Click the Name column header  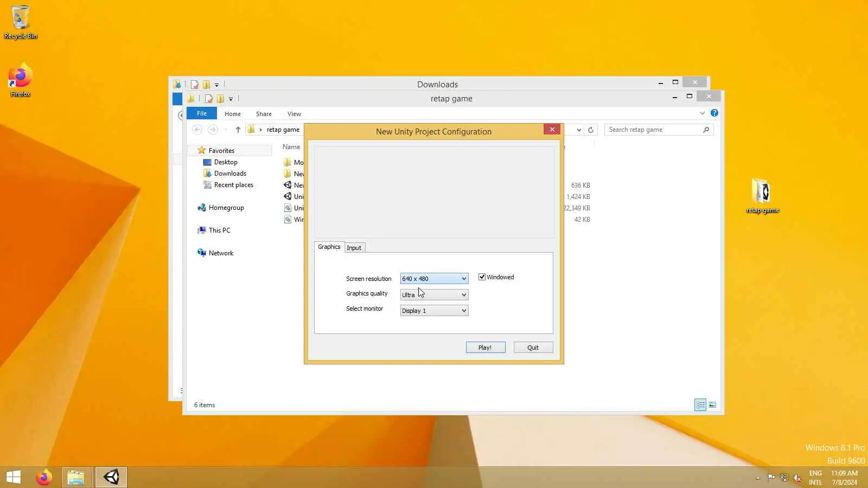(291, 147)
